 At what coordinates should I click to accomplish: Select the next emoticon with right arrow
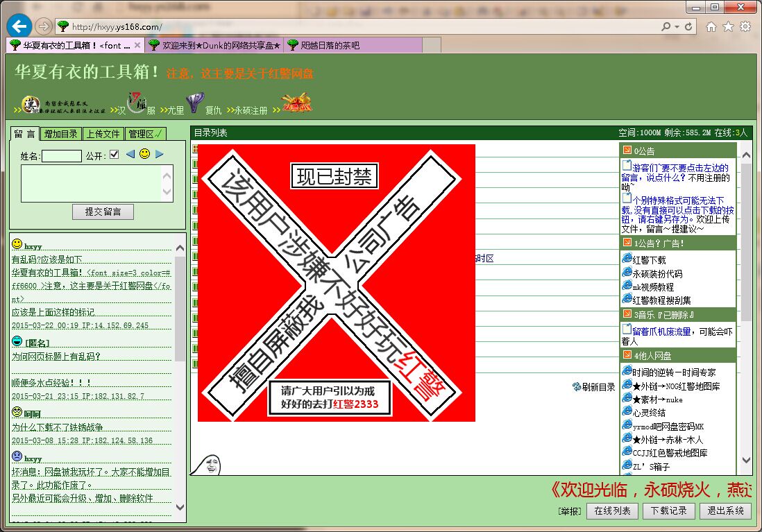point(160,154)
